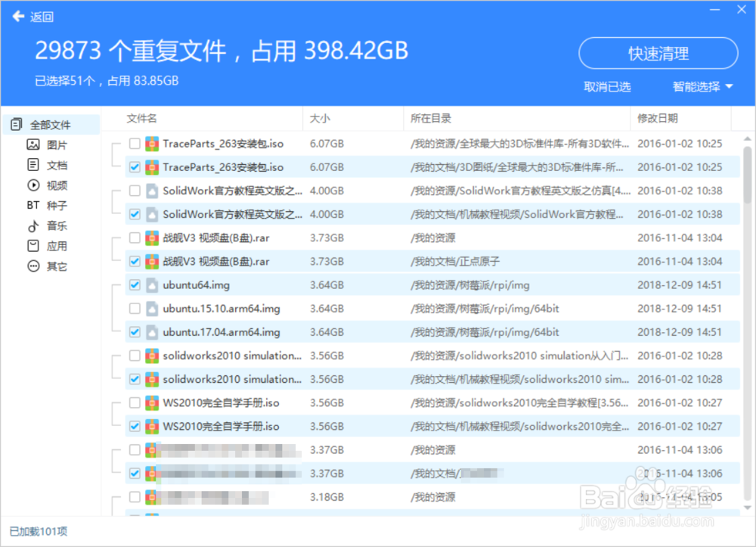Sort by 文件名 column header
This screenshot has height=547, width=756.
(141, 118)
